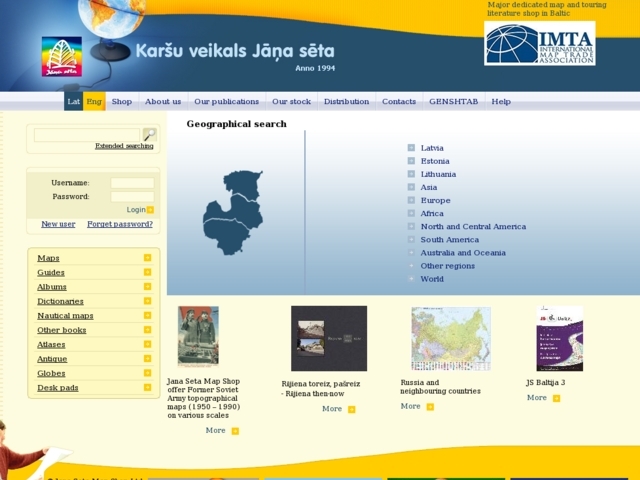Click the plus icon beside Africa

click(411, 213)
